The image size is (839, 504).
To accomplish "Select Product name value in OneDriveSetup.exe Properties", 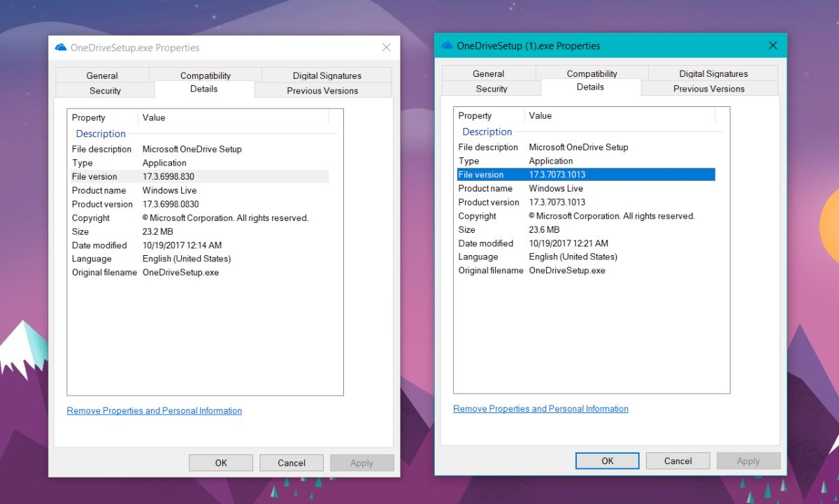I will click(170, 190).
